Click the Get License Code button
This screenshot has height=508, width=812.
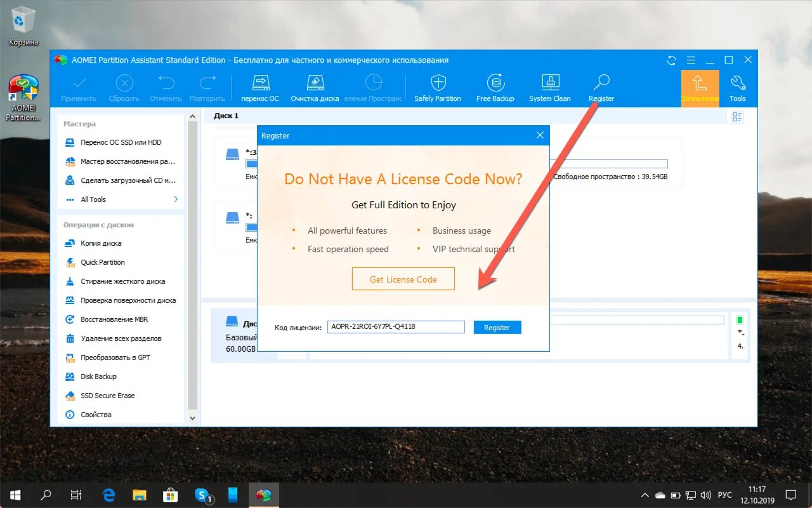click(x=403, y=278)
